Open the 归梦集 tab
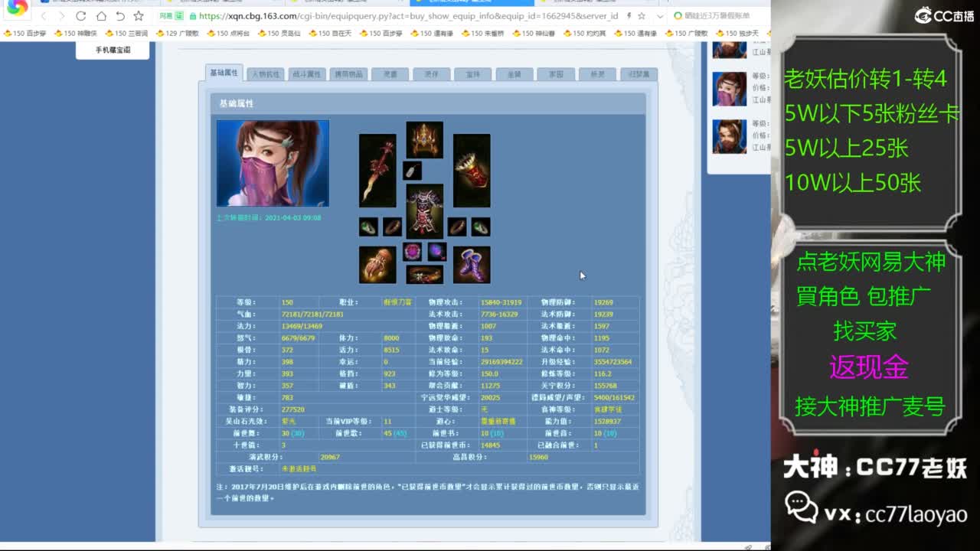The height and width of the screenshot is (551, 980). (639, 74)
